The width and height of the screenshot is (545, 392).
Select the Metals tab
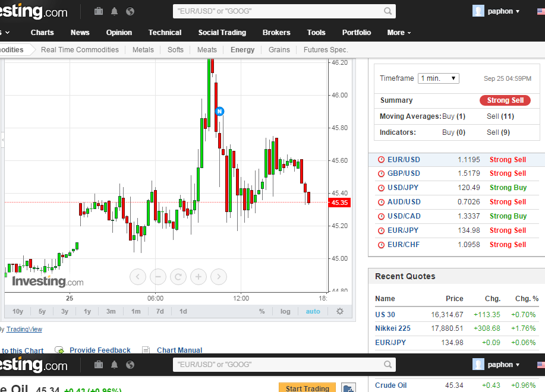pyautogui.click(x=143, y=50)
